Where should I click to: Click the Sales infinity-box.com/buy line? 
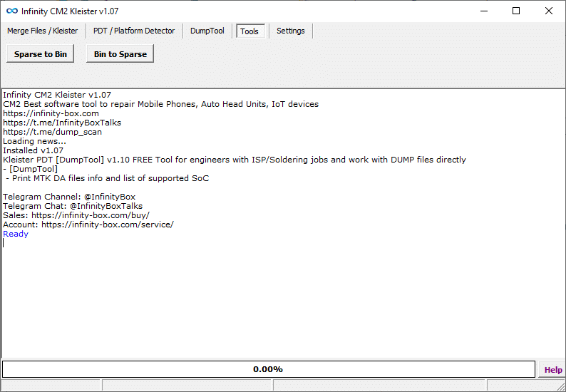point(76,215)
